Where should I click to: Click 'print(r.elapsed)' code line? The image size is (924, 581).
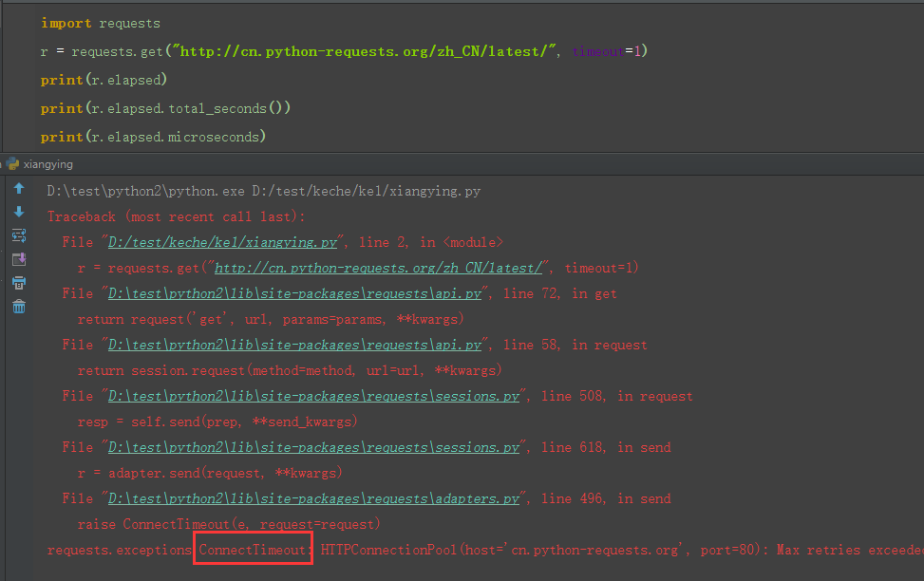[104, 80]
